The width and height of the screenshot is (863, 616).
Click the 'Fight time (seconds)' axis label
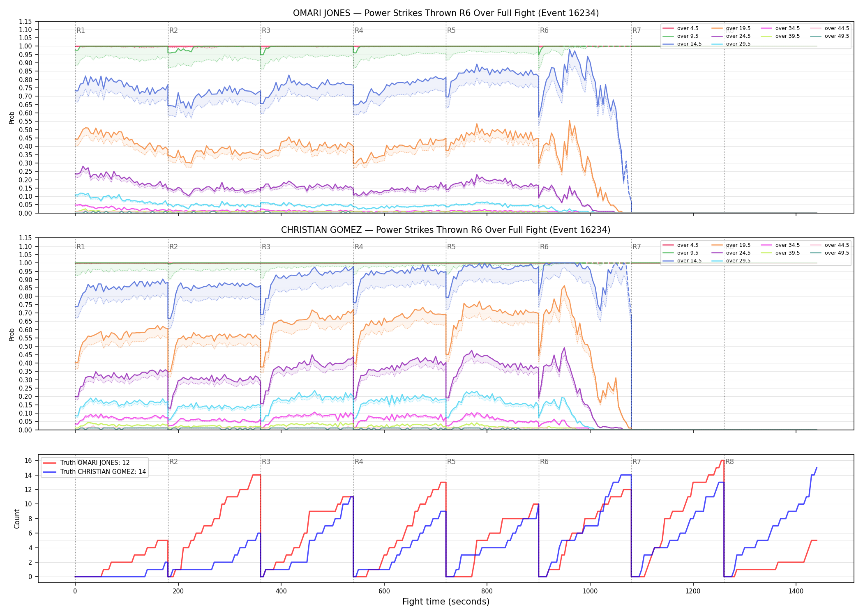(x=446, y=602)
